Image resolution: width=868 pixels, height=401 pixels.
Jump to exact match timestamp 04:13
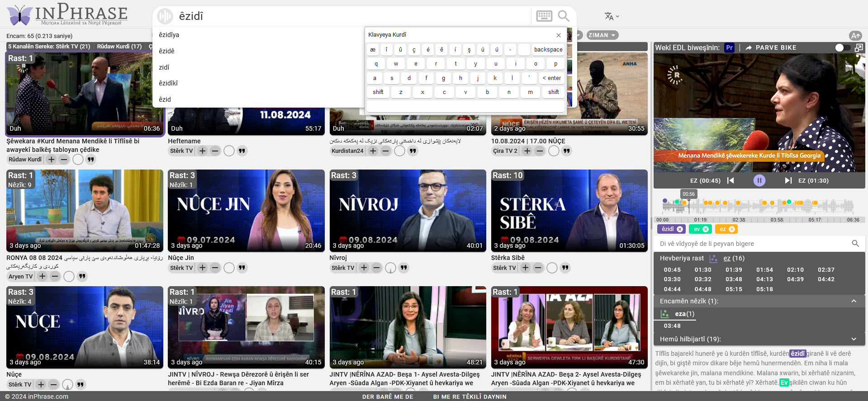(764, 279)
